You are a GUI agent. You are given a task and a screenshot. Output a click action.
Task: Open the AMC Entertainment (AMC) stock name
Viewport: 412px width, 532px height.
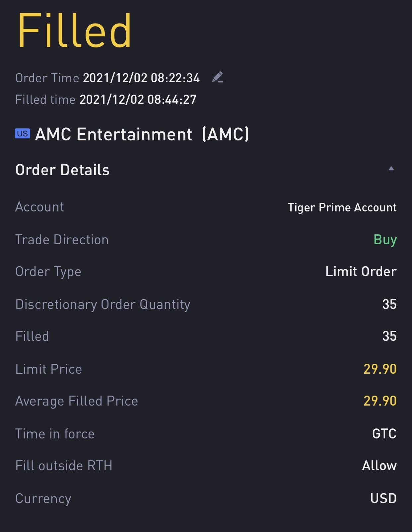142,134
